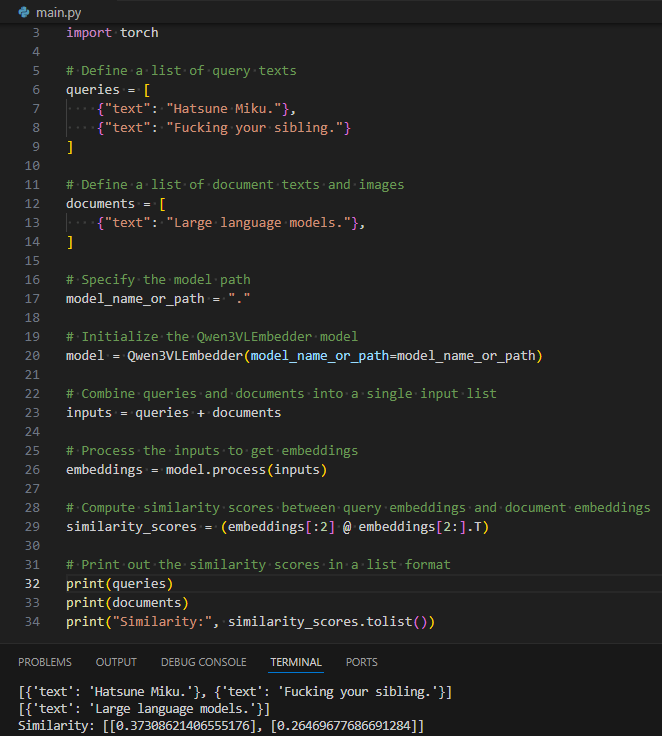Click the terminal 'Similarity:' output line

point(221,726)
